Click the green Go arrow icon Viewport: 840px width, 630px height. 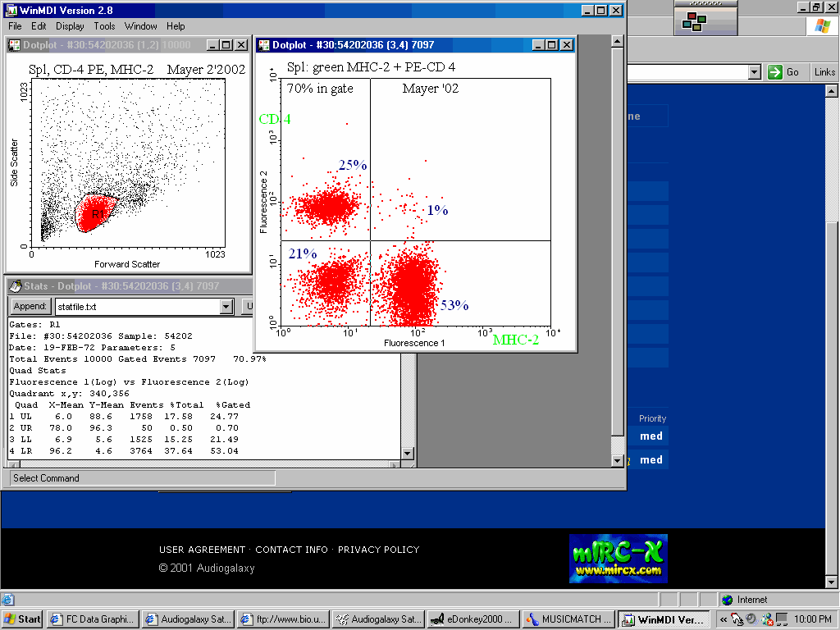click(x=775, y=72)
